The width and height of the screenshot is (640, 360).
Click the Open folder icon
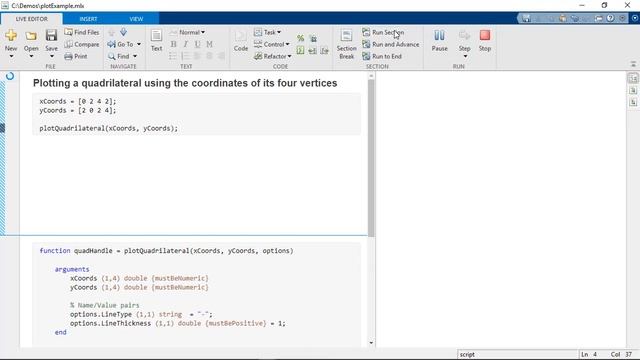(31, 36)
